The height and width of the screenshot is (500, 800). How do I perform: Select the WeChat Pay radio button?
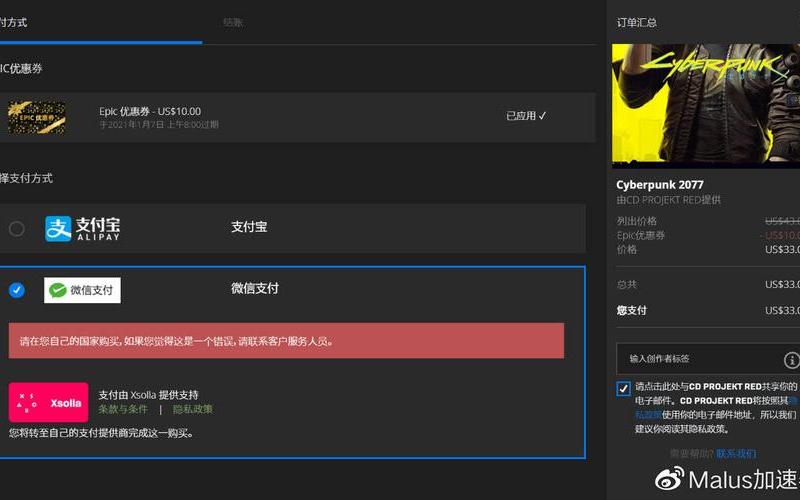17,290
